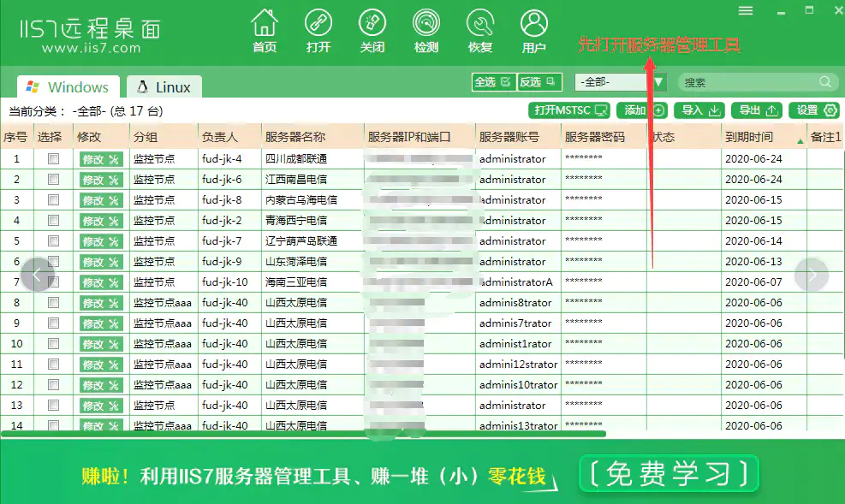The width and height of the screenshot is (845, 504).
Task: Click 修改 for row 4 青海西宁电信
Action: tap(101, 221)
